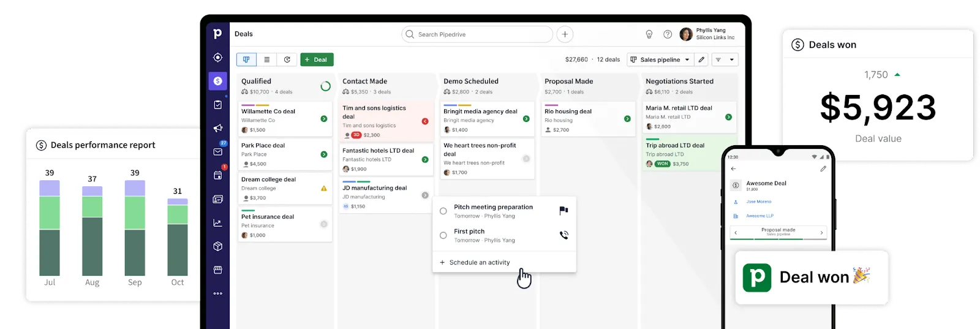Click the Pipedrive logo in the sidebar
Viewport: 980px width, 329px height.
[x=217, y=34]
